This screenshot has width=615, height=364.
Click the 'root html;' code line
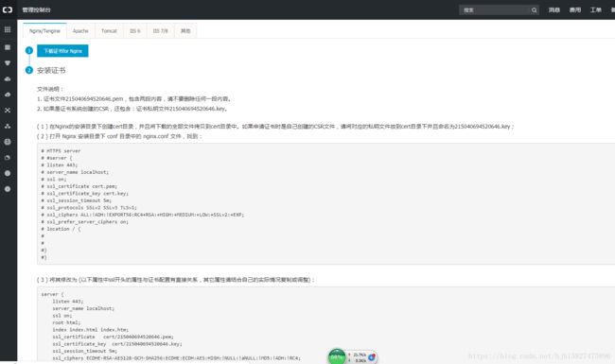click(66, 322)
